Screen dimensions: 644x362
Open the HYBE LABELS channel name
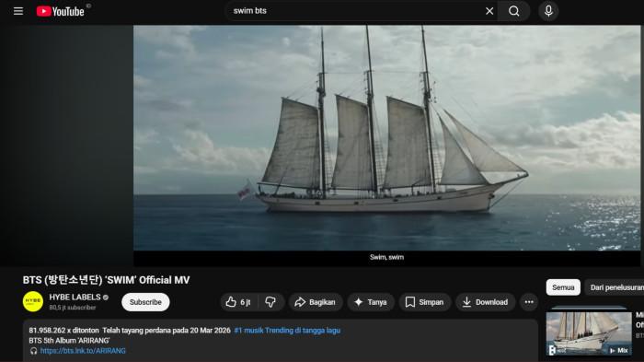[x=75, y=297]
